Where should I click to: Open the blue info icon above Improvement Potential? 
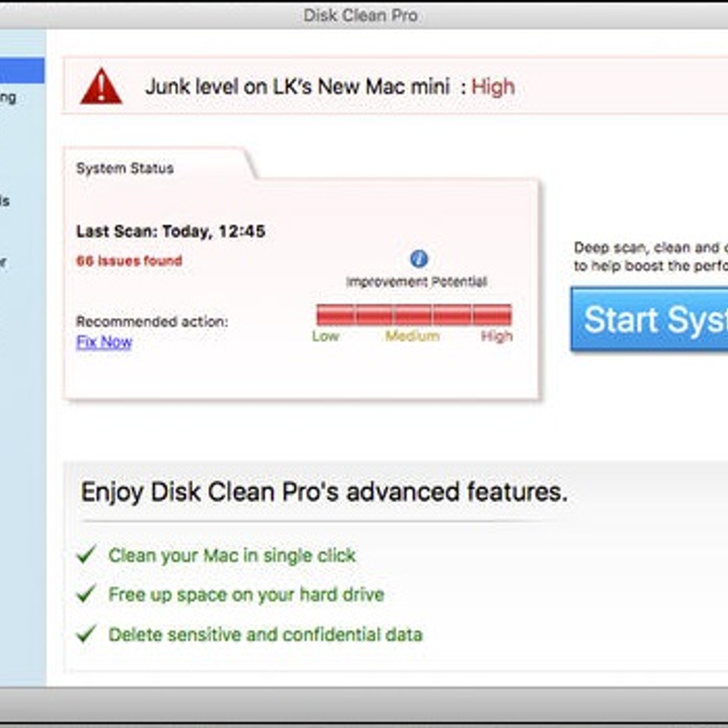tap(419, 259)
